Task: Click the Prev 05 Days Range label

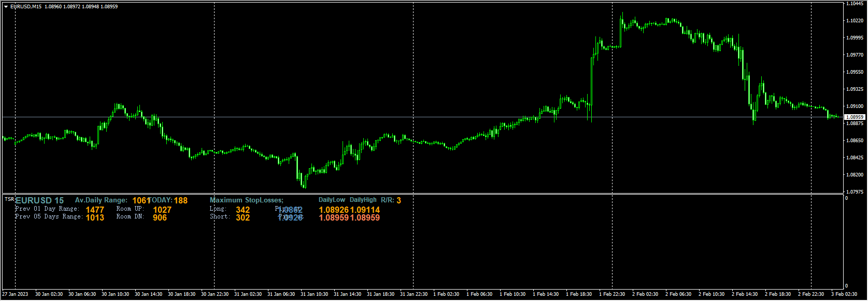Action: [49, 216]
